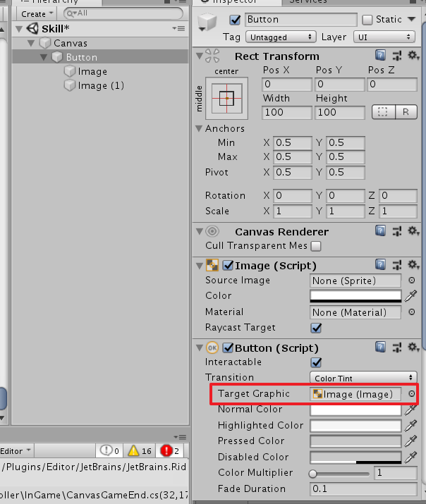Open the Image Color swatch
This screenshot has width=426, height=504.
pos(355,296)
